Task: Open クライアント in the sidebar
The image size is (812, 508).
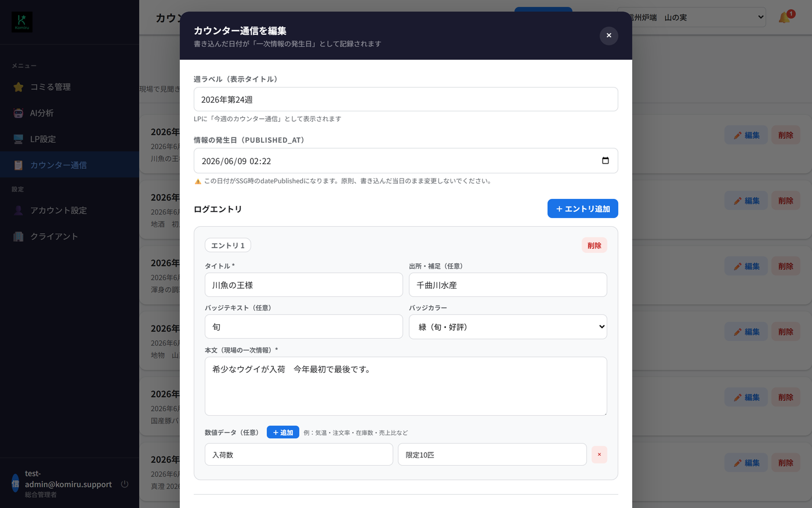Action: (x=70, y=237)
